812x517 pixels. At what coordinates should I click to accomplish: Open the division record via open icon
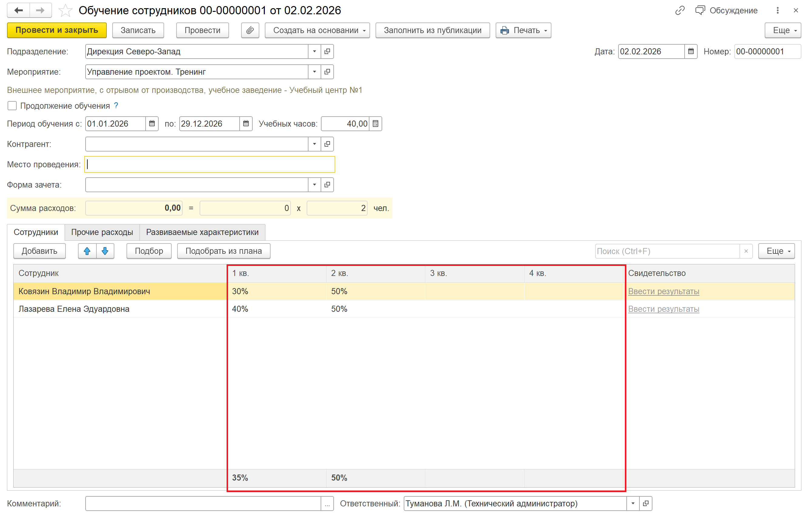pyautogui.click(x=327, y=52)
